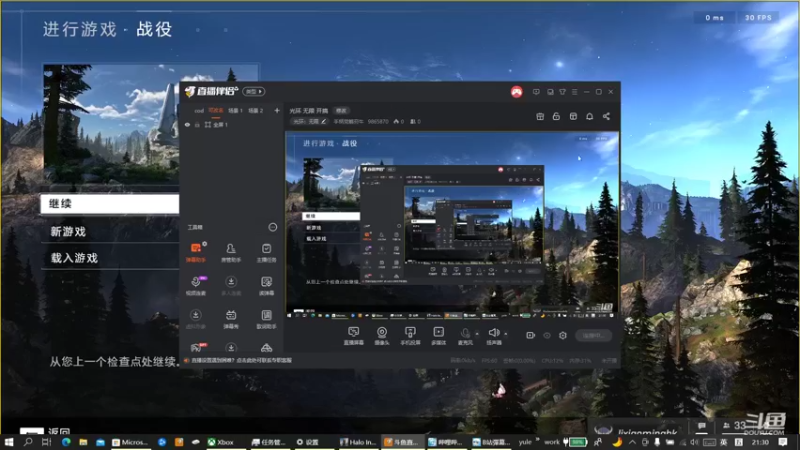Open the settings gear in bottom bar
800x450 pixels.
(x=563, y=335)
